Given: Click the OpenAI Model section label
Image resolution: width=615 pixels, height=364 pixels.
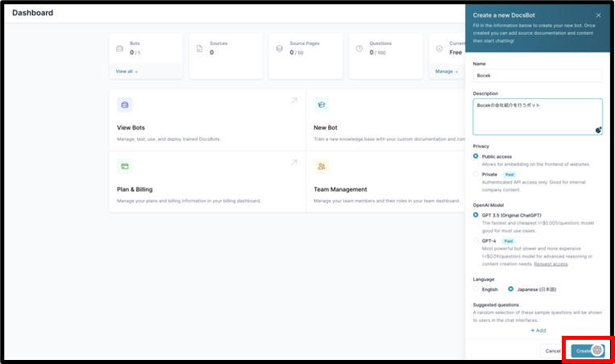Looking at the screenshot, I should pyautogui.click(x=488, y=205).
